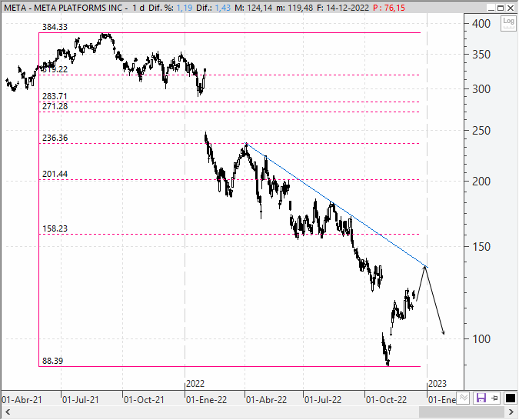This screenshot has width=519, height=420.
Task: Click the 01-Oct-22 date axis label
Action: click(386, 400)
